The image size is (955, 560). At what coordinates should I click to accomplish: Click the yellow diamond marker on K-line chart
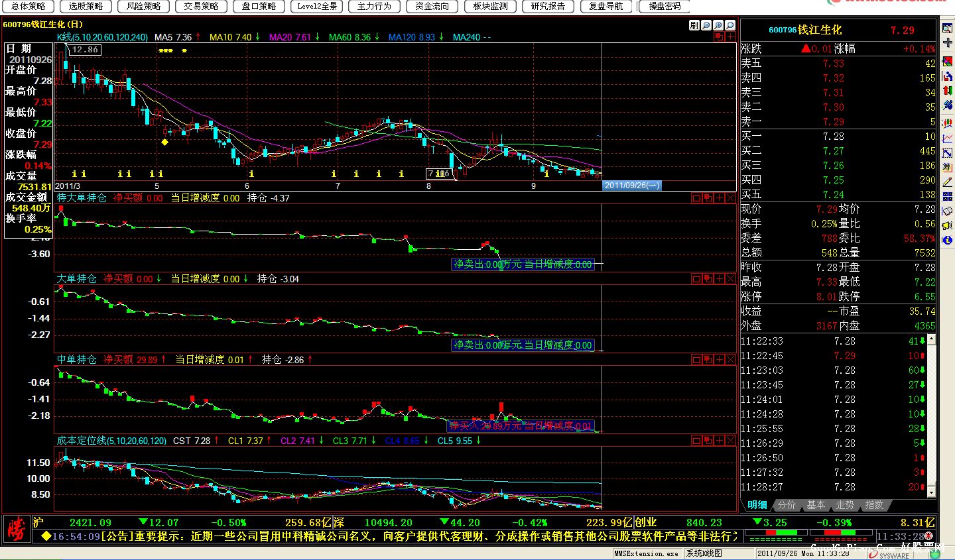165,142
